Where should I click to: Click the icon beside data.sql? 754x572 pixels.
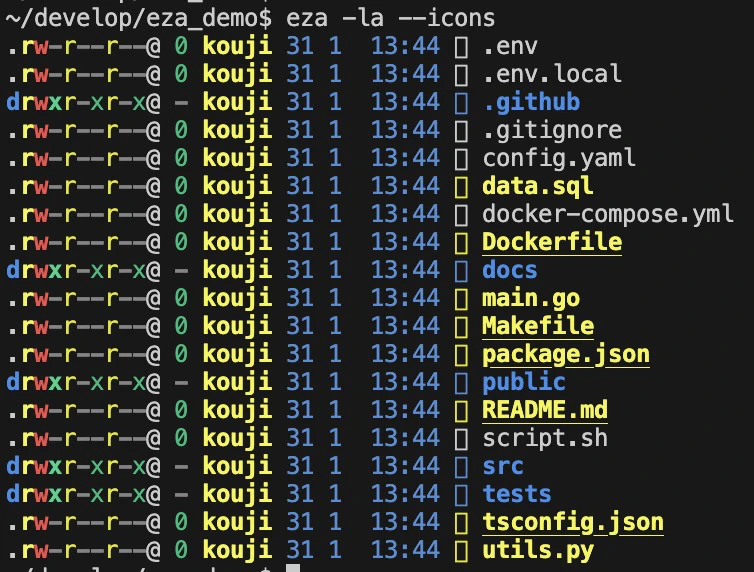461,187
